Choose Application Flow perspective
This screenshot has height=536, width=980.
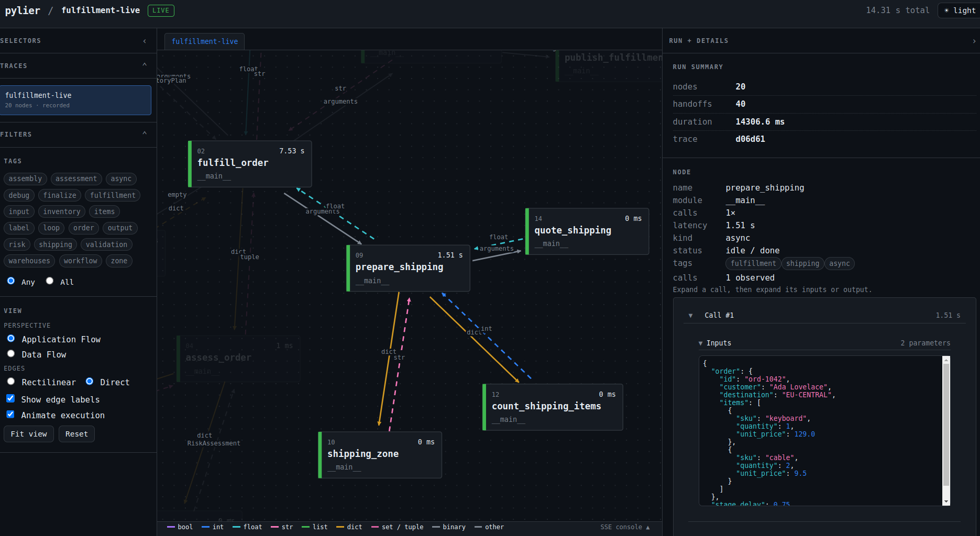(11, 339)
